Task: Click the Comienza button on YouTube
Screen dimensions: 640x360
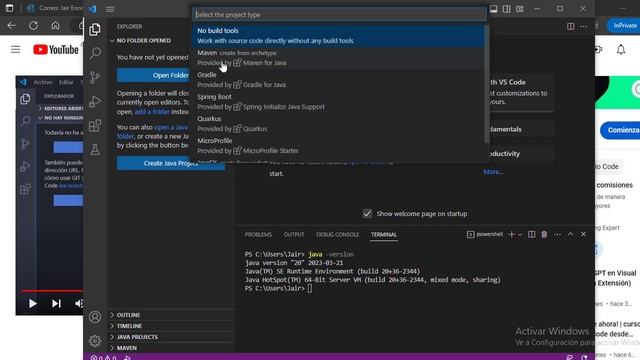Action: [x=620, y=130]
